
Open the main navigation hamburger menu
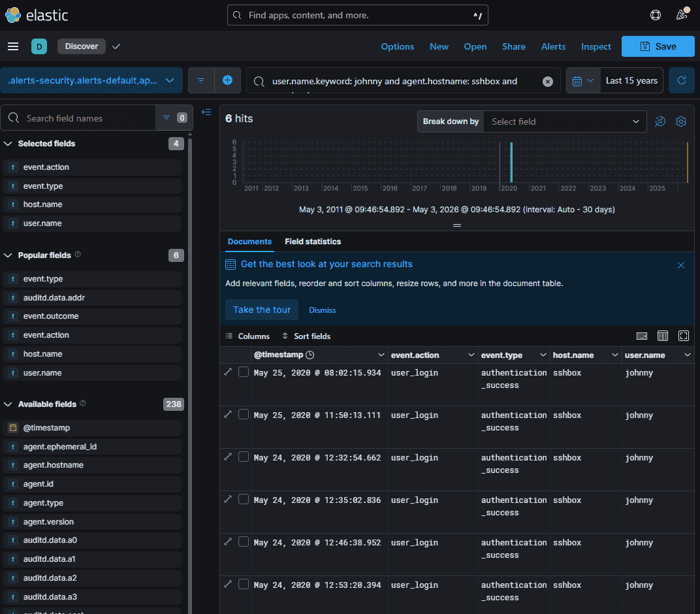coord(13,46)
